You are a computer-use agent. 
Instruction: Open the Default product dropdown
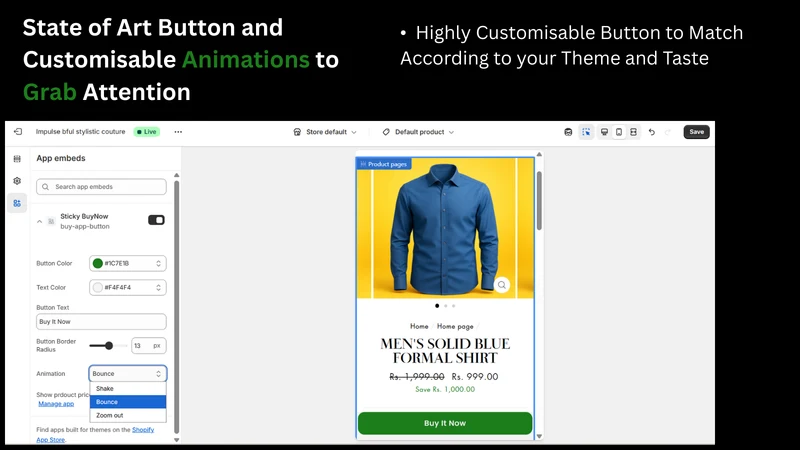pyautogui.click(x=418, y=132)
